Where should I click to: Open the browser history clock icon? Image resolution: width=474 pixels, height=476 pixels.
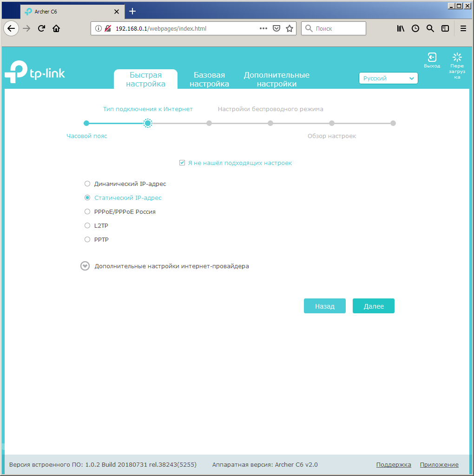point(415,28)
